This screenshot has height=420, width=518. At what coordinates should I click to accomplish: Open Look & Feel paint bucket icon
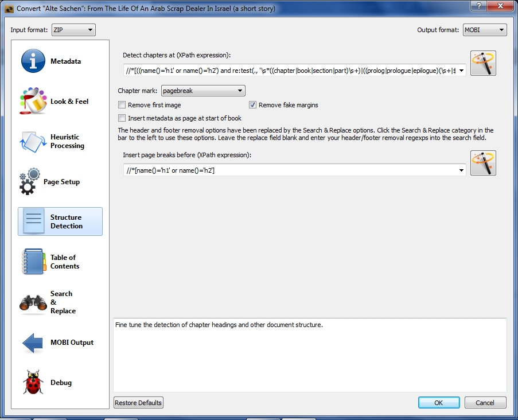click(x=33, y=101)
